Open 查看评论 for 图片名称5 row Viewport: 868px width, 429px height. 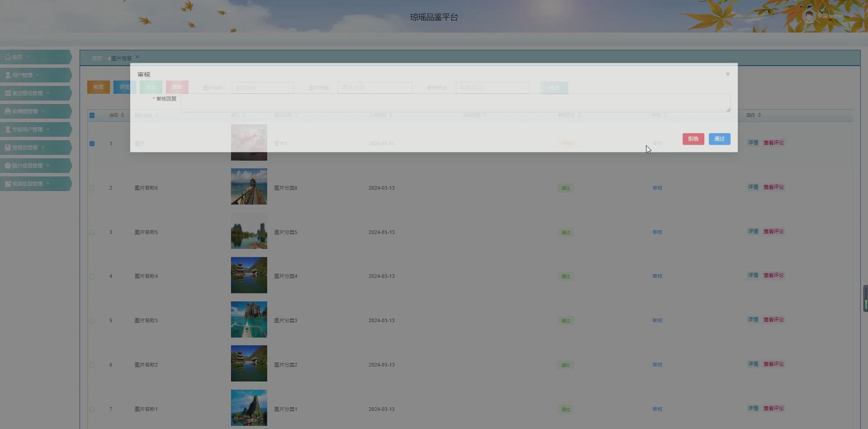[774, 231]
